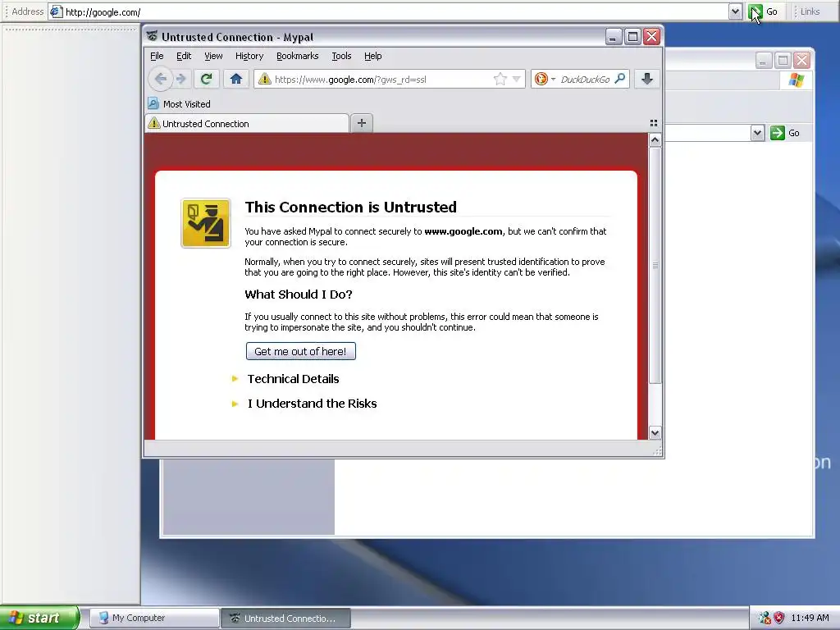Expand I Understand the Risks section
This screenshot has width=840, height=630.
pyautogui.click(x=312, y=404)
